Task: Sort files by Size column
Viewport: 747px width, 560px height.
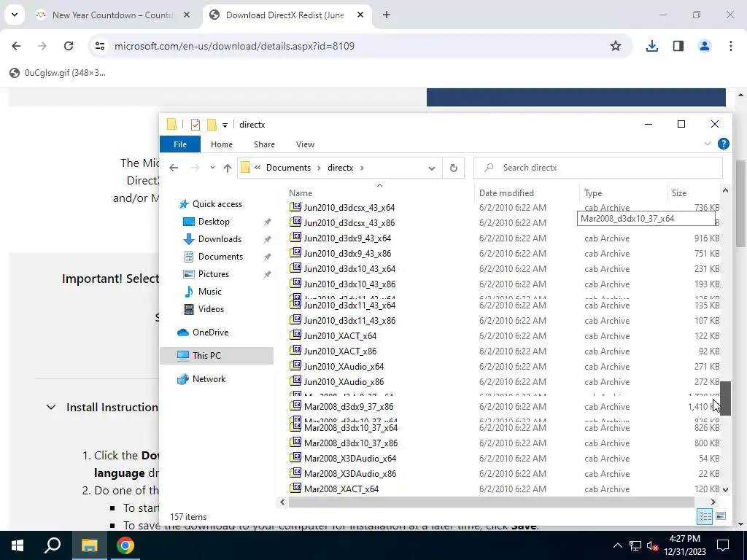Action: tap(679, 192)
